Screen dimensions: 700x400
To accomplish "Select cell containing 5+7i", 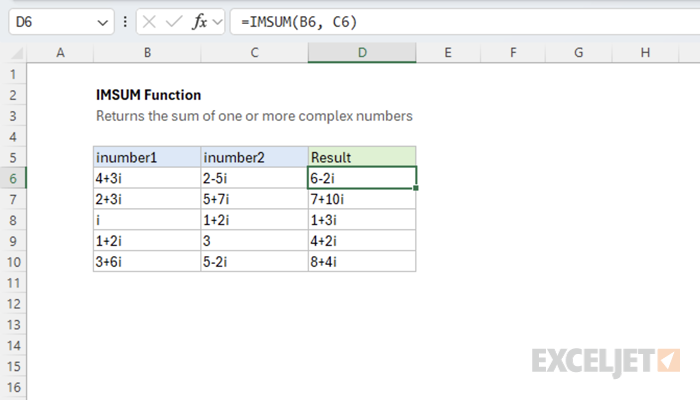I will 254,199.
